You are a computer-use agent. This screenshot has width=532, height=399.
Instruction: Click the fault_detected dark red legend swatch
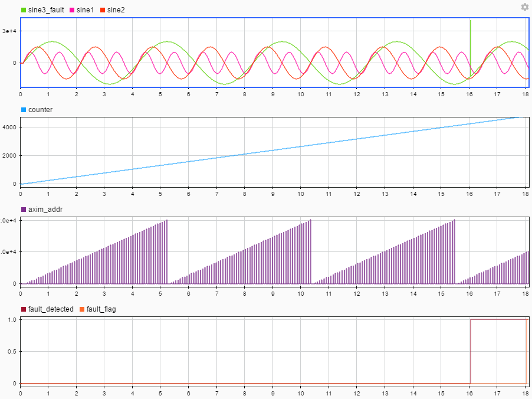[x=24, y=308]
